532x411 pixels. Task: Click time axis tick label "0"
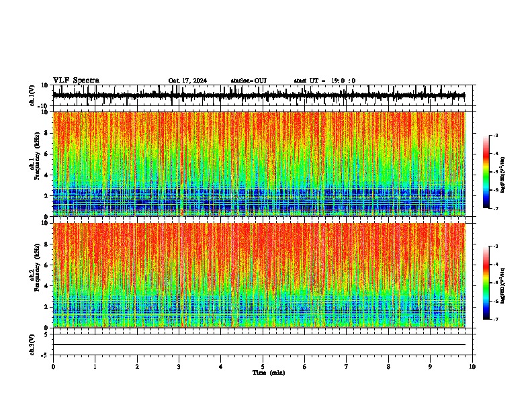pyautogui.click(x=53, y=367)
